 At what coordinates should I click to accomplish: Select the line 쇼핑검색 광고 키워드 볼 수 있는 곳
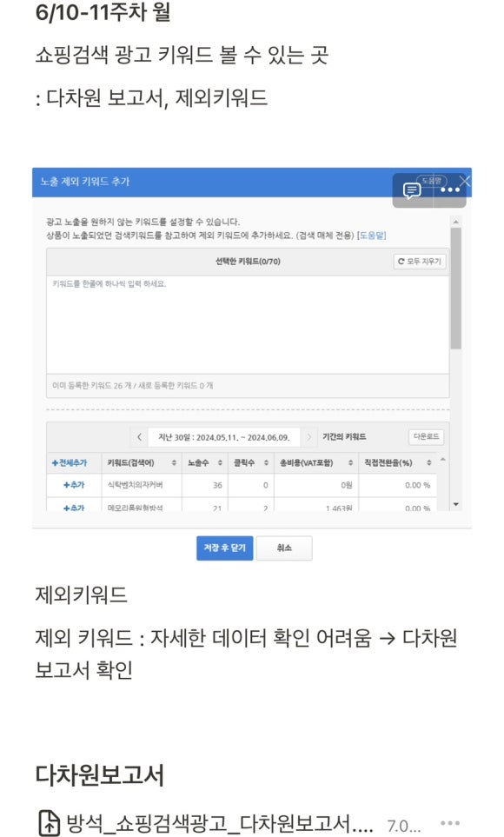coord(182,55)
